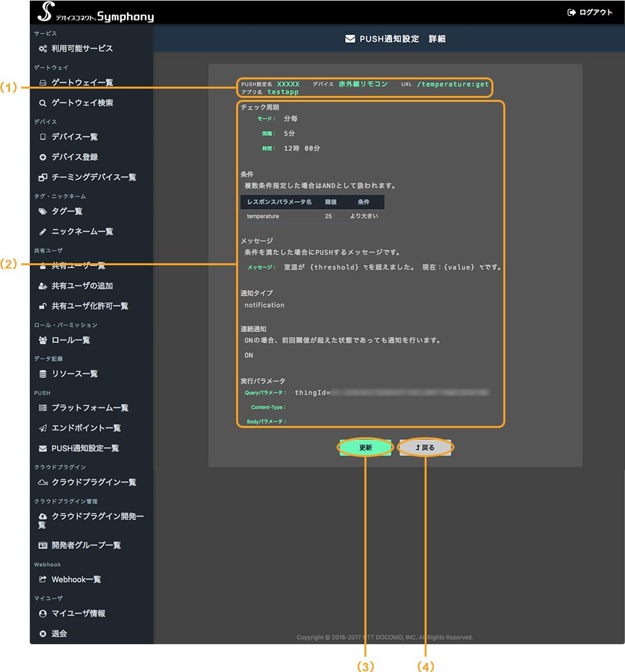
Task: Click the 戻る back button
Action: point(425,447)
